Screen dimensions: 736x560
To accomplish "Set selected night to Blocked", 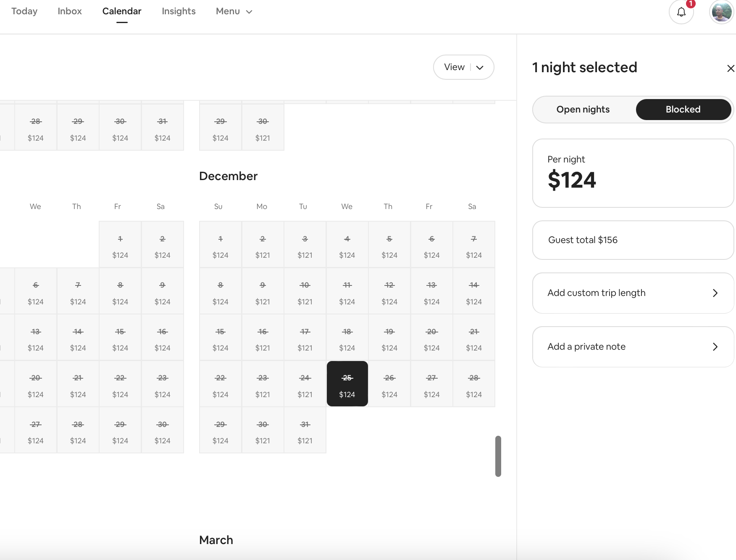I will 683,110.
